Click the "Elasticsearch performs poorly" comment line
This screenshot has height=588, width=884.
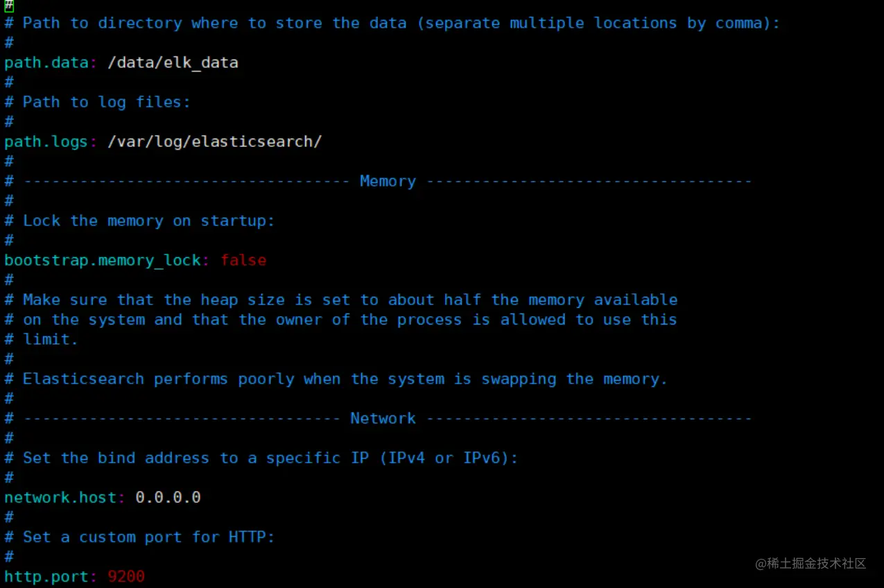click(344, 379)
